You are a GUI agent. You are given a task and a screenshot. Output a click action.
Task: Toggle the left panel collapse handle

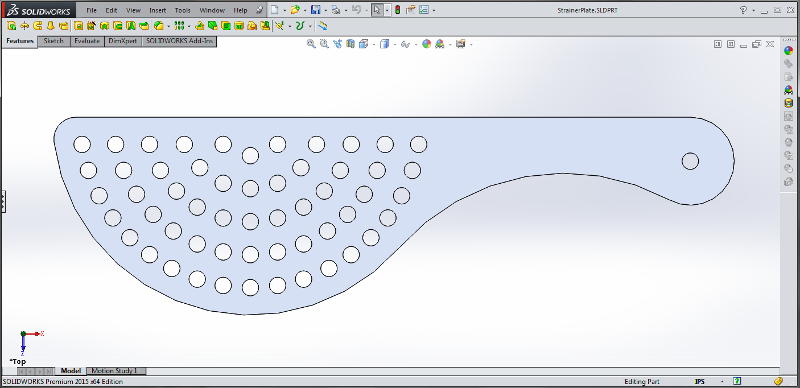click(2, 201)
